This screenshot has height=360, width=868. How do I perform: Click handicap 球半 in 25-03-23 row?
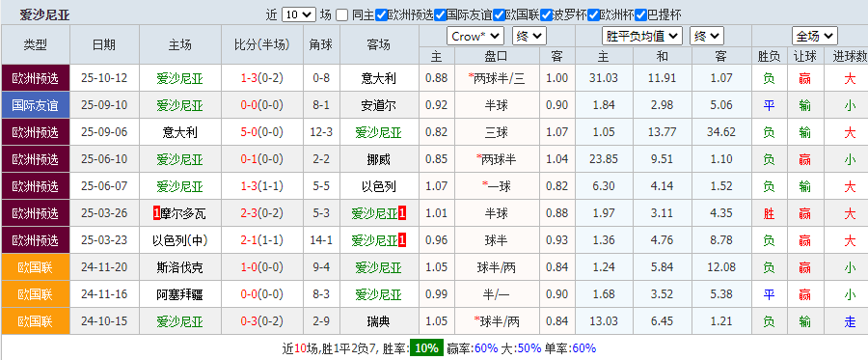(496, 241)
